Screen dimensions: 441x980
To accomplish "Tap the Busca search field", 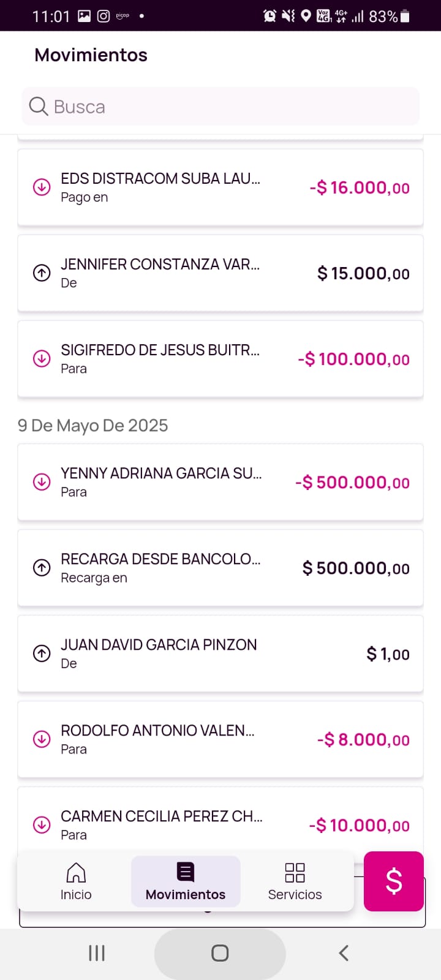I will 233,107.
